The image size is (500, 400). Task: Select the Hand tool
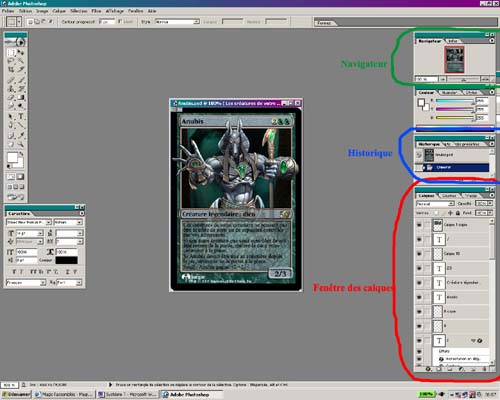pos(11,144)
